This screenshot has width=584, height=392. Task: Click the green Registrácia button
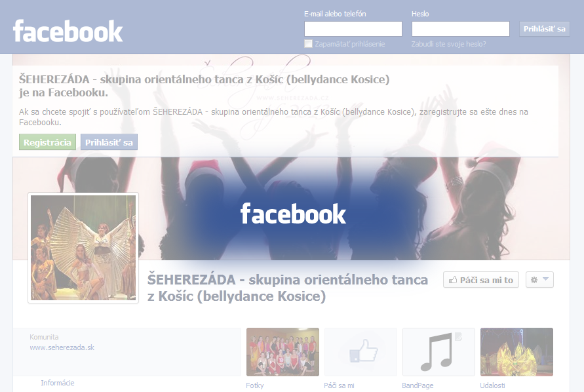(47, 142)
